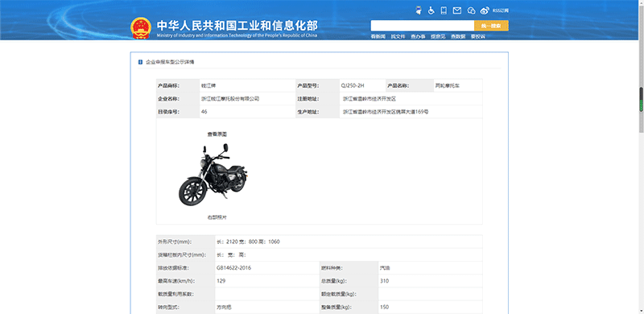Open the 查数据 menu item
This screenshot has height=314, width=644.
[458, 36]
